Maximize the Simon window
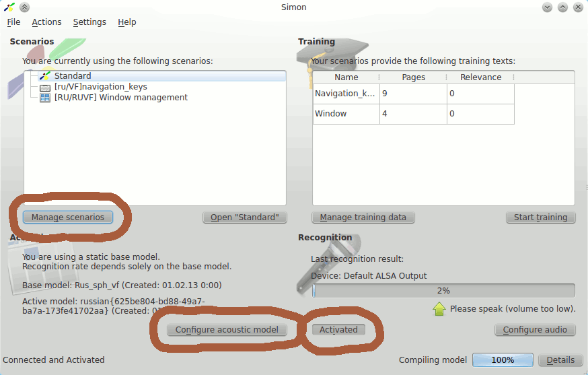This screenshot has height=375, width=588. (x=562, y=7)
